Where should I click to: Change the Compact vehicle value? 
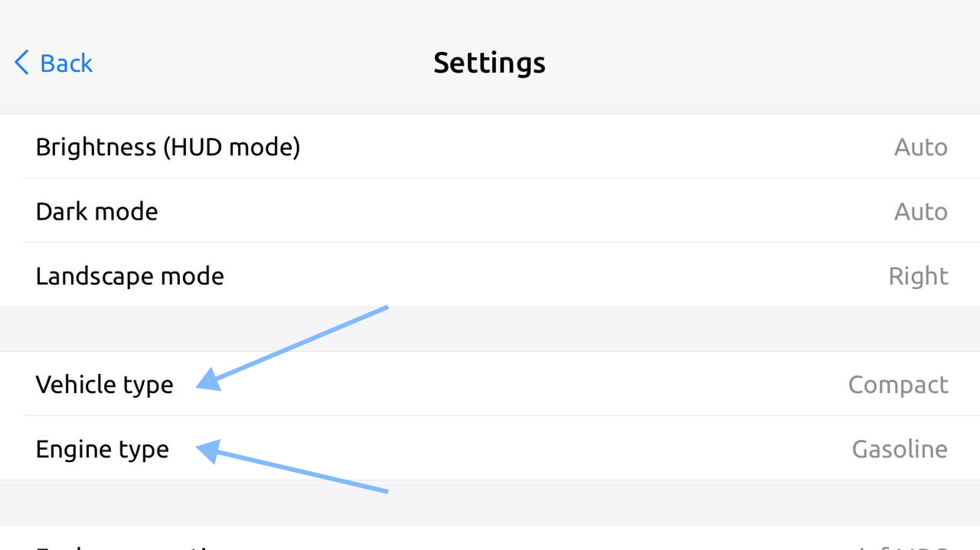(x=897, y=384)
